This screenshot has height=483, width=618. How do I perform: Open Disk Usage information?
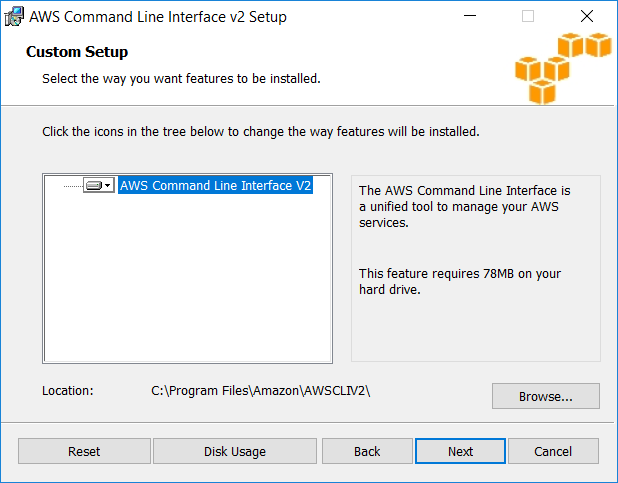pyautogui.click(x=235, y=451)
